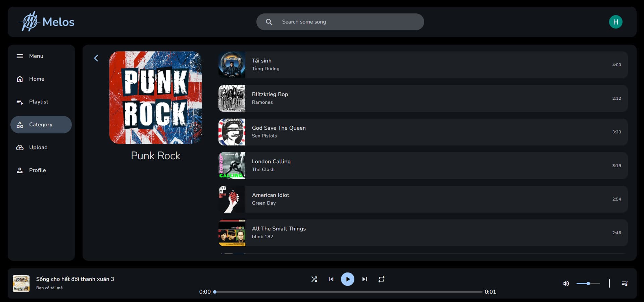The image size is (644, 302).
Task: Mute audio with the speaker icon
Action: tap(565, 284)
